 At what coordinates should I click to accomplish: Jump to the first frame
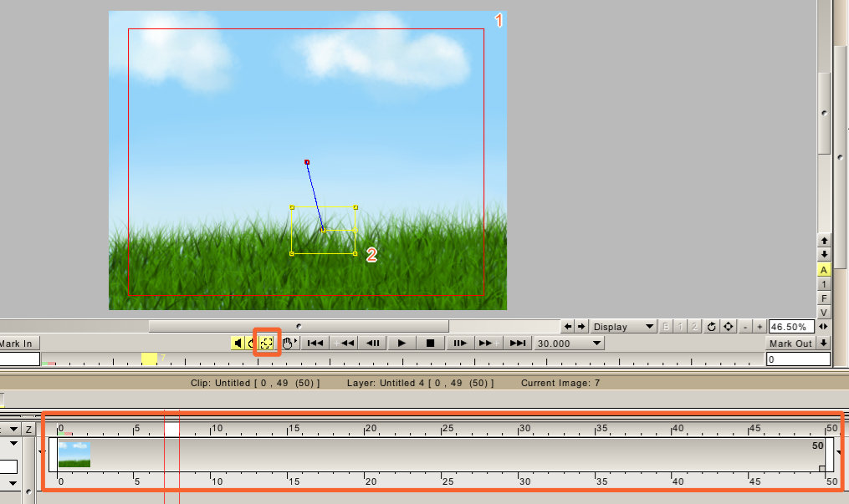coord(315,344)
